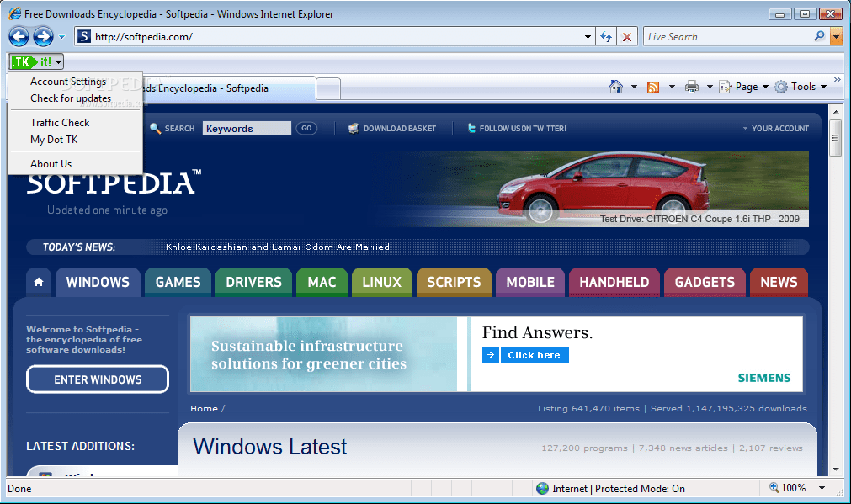The height and width of the screenshot is (504, 851).
Task: Expand the zoom level dropdown arrow
Action: click(x=822, y=488)
